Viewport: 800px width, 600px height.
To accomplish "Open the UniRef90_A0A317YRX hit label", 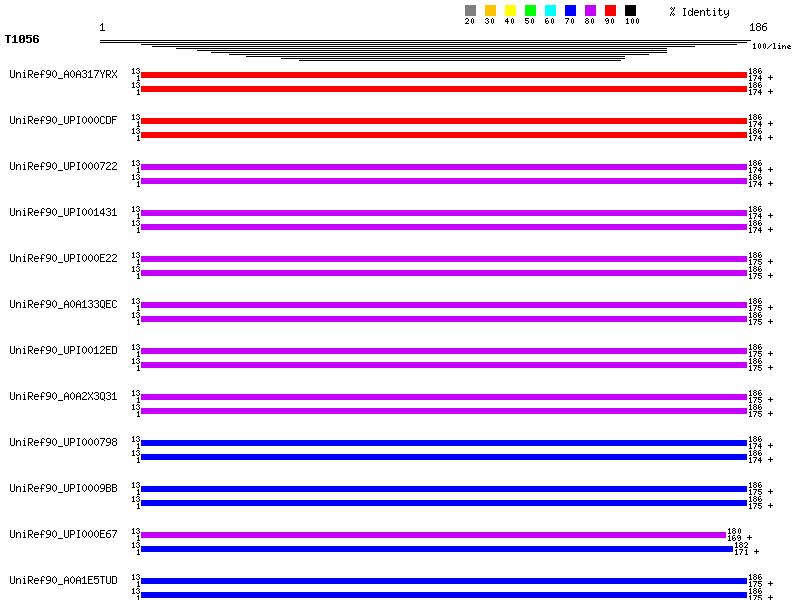I will pos(63,74).
